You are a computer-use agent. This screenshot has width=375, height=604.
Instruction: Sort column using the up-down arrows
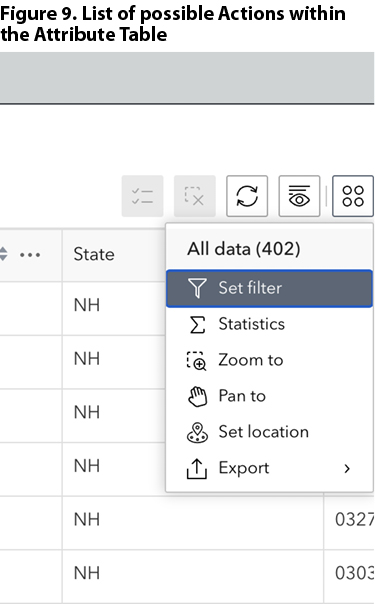click(x=3, y=254)
